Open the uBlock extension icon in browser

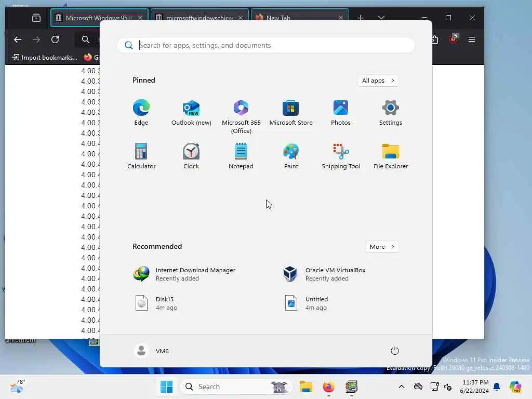click(x=453, y=38)
